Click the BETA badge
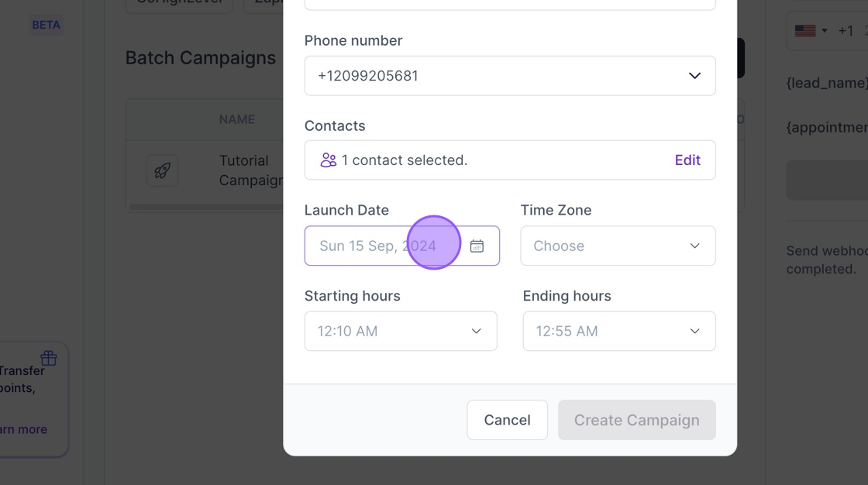868x485 pixels. pyautogui.click(x=46, y=25)
